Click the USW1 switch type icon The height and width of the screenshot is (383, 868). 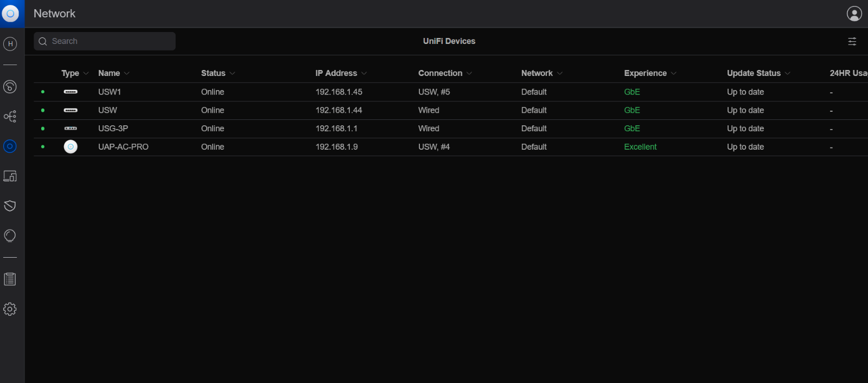[71, 92]
